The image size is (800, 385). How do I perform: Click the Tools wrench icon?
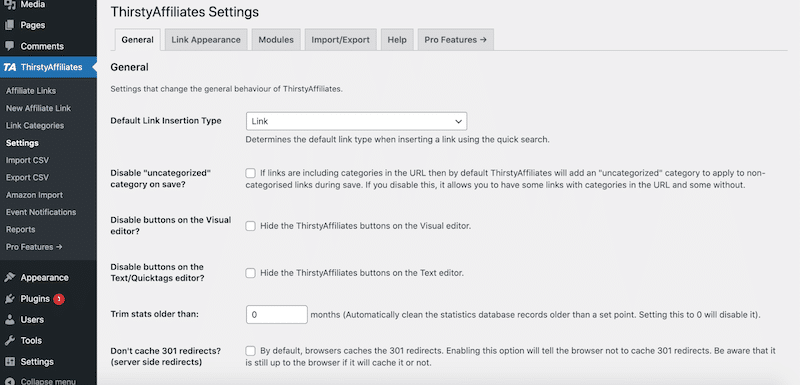(x=9, y=341)
